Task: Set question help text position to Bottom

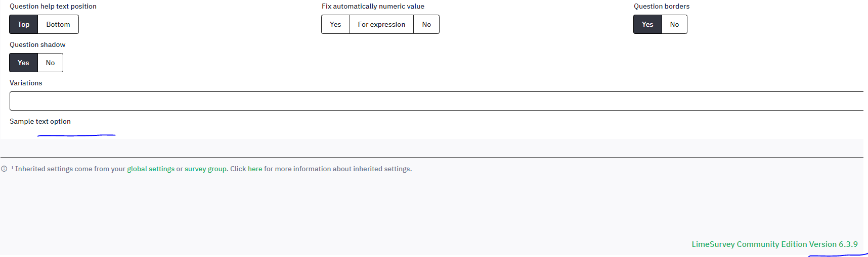Action: (58, 24)
